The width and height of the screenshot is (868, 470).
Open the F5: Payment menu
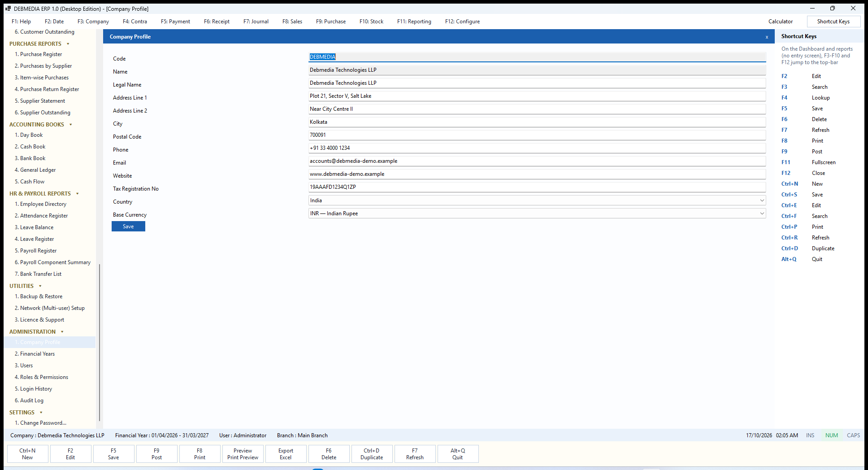pos(175,22)
